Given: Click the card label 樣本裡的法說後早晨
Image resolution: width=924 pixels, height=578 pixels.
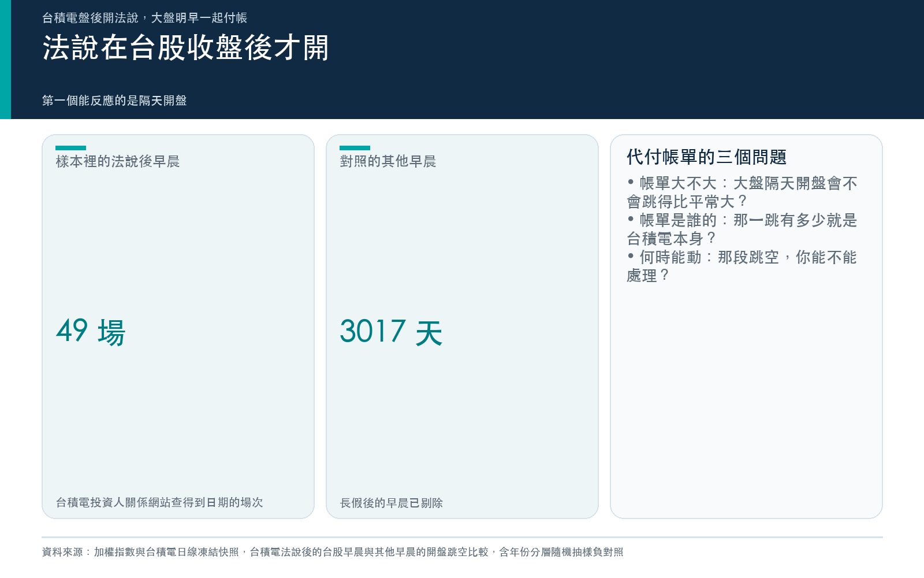Looking at the screenshot, I should click(118, 161).
